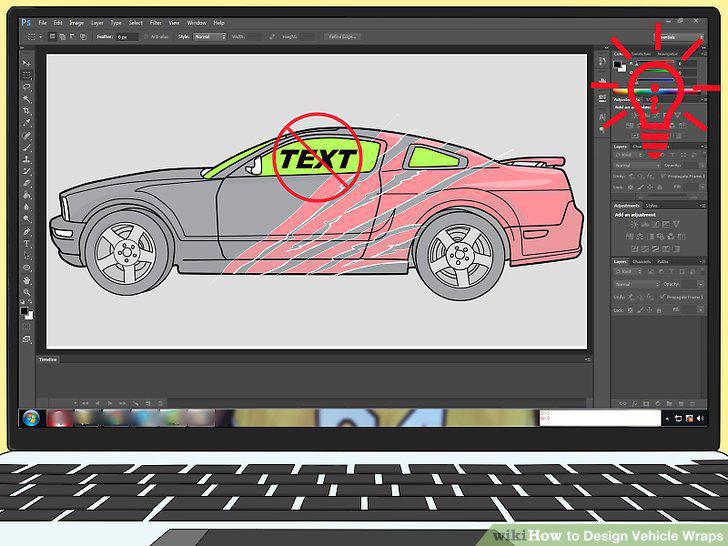
Task: Open the Style dropdown showing Normal
Action: [x=209, y=37]
